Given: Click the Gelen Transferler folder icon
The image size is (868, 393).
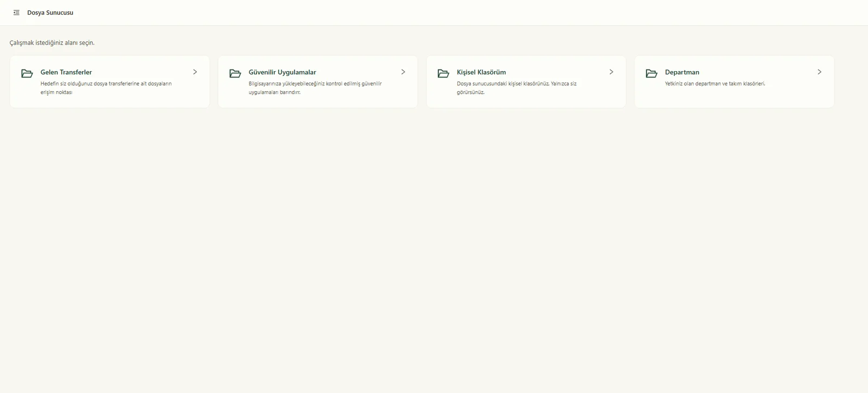Looking at the screenshot, I should pos(27,73).
